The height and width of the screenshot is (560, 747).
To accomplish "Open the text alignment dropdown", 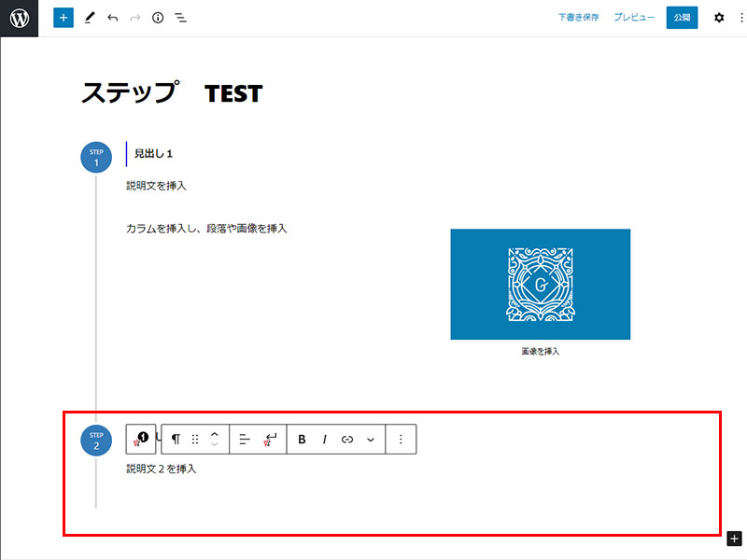I will point(245,439).
